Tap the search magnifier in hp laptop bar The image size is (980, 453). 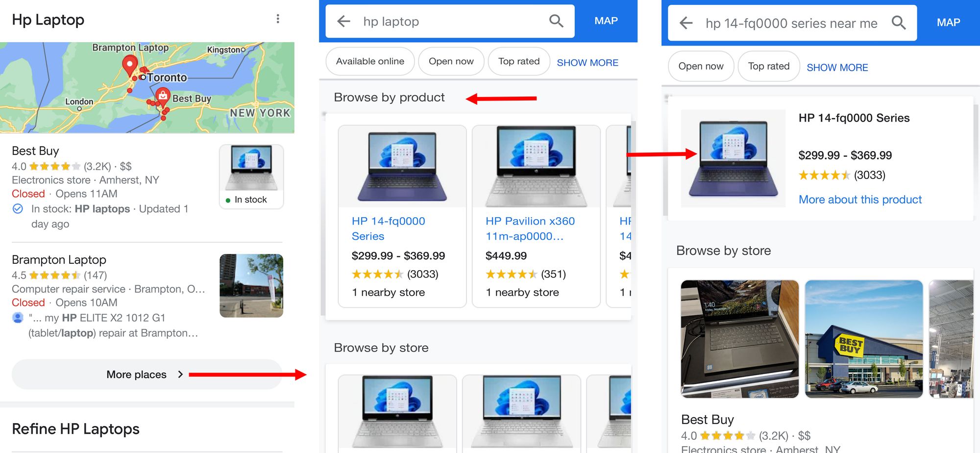coord(556,21)
